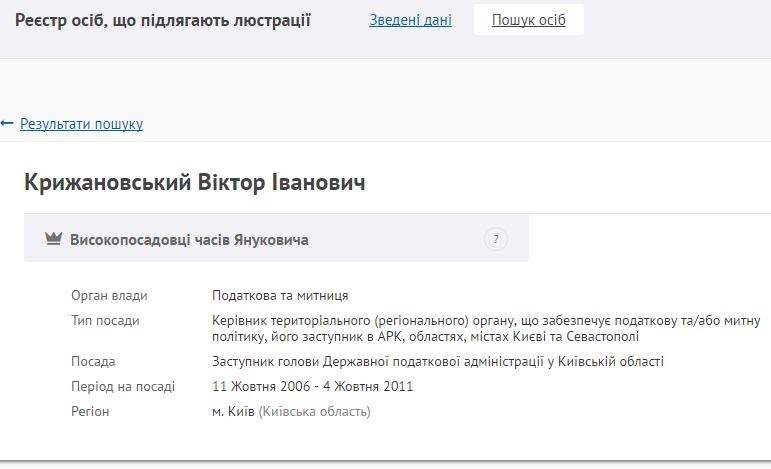Click the Орган влади label
The image size is (771, 469).
(x=109, y=295)
